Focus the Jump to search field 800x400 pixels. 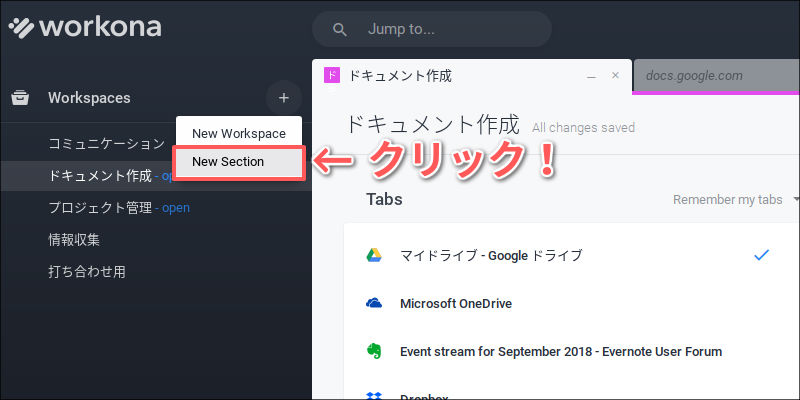(x=432, y=29)
